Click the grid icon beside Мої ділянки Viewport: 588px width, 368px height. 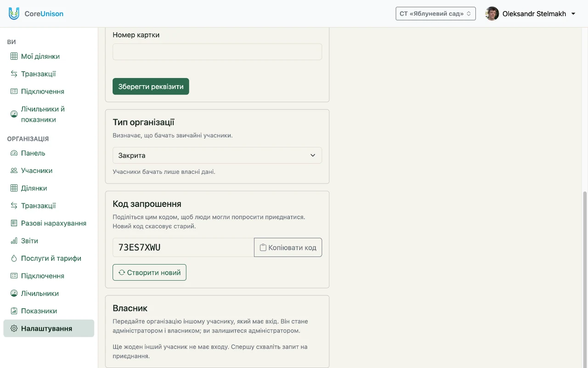pyautogui.click(x=14, y=57)
